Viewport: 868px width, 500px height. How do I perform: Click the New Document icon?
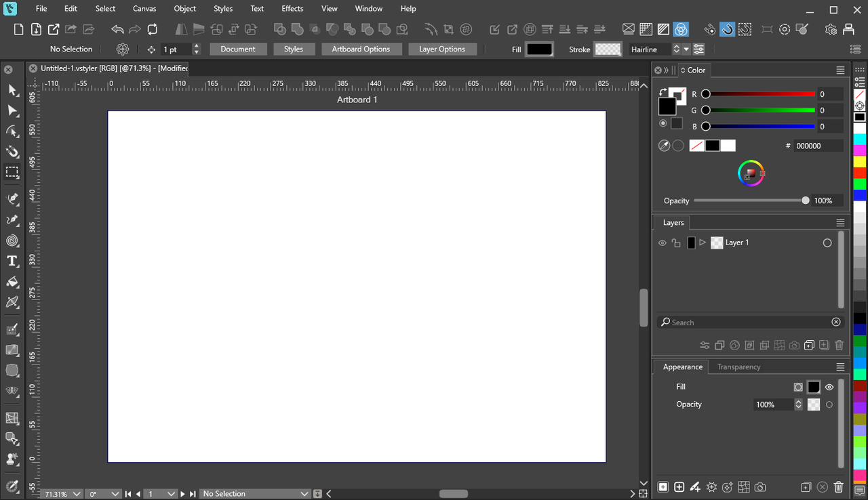point(19,29)
